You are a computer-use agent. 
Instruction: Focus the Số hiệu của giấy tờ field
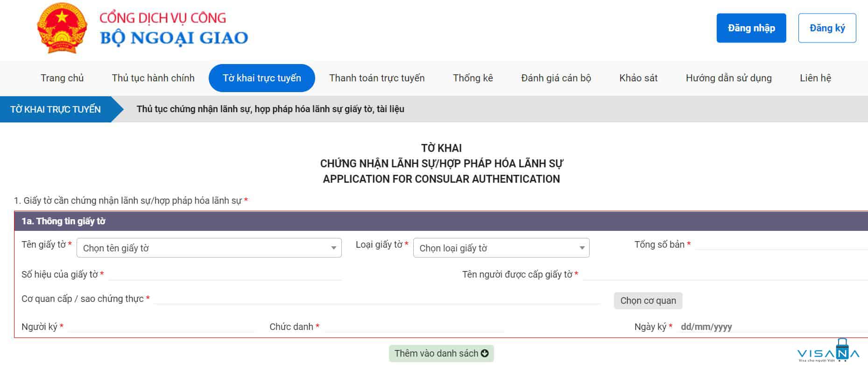[225, 274]
